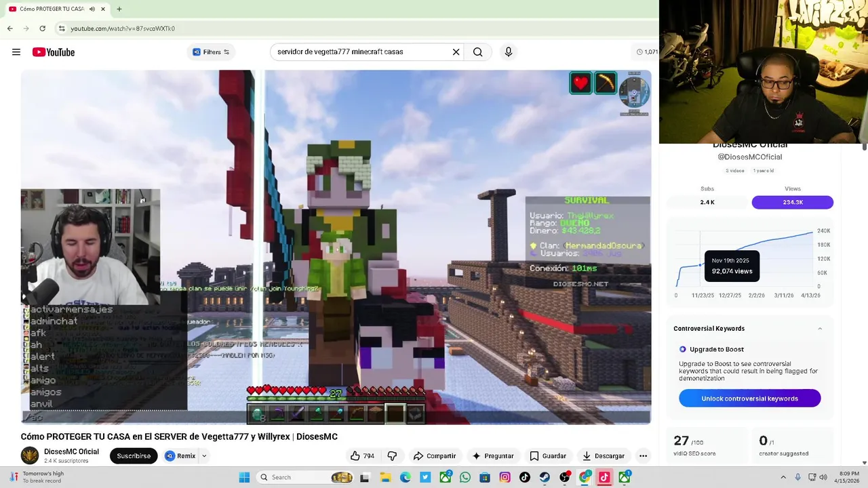Open the Windows Start menu
Screen dimensions: 868x488
click(x=244, y=477)
